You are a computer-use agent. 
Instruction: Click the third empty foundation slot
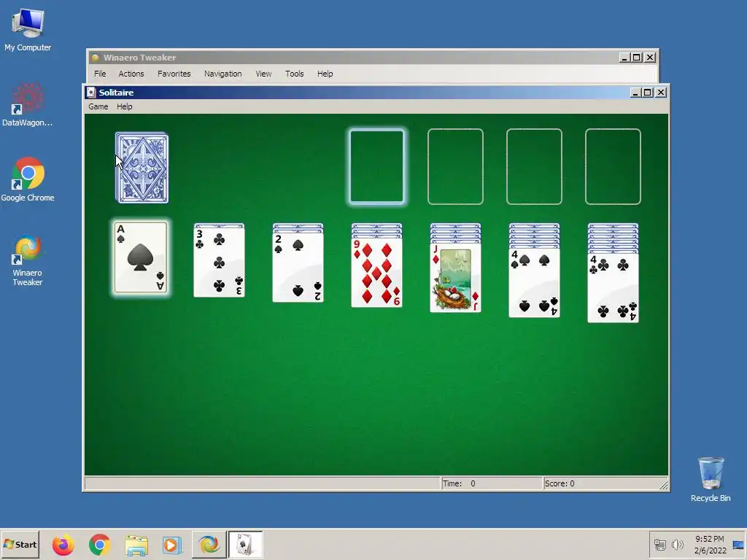[x=534, y=167]
